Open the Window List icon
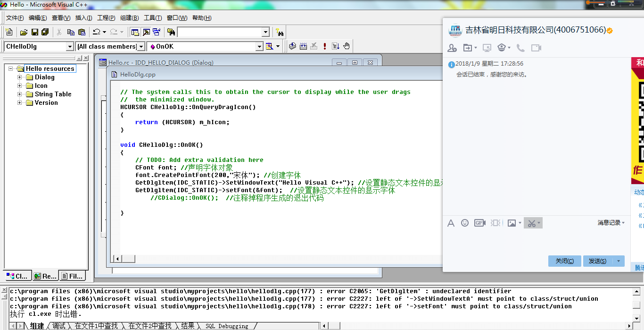644x330 pixels. click(157, 32)
